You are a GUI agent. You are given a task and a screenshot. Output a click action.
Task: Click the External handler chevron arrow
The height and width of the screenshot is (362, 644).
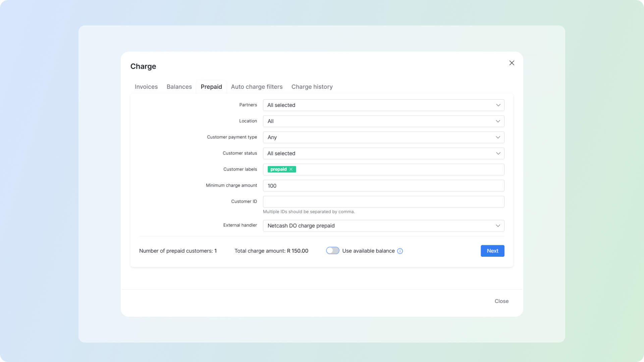(498, 226)
